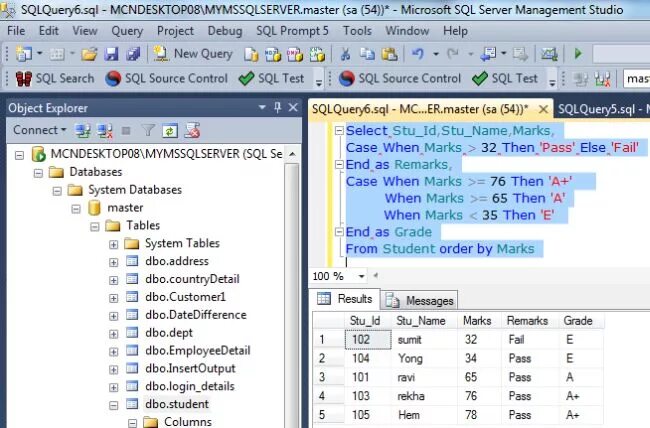Image resolution: width=650 pixels, height=428 pixels.
Task: Click Disconnect icon in Object Explorer
Action: (105, 131)
